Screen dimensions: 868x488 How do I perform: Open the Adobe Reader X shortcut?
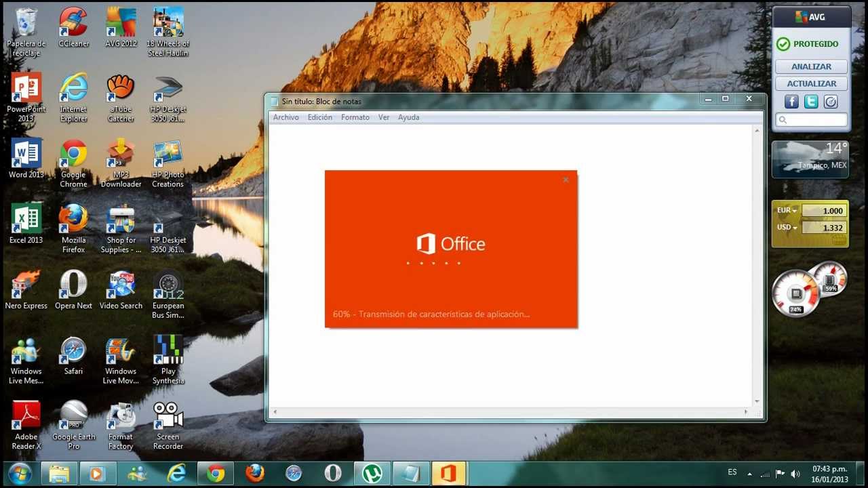tap(26, 425)
